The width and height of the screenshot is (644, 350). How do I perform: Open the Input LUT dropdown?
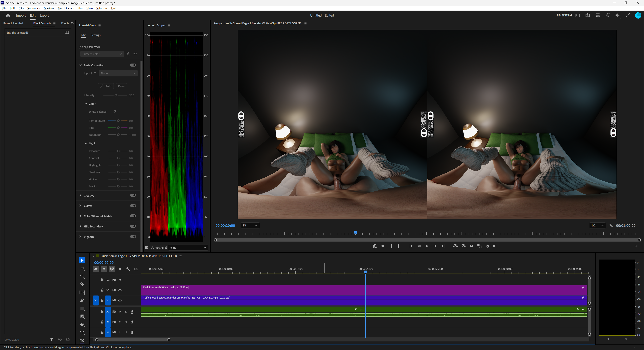[x=118, y=73]
